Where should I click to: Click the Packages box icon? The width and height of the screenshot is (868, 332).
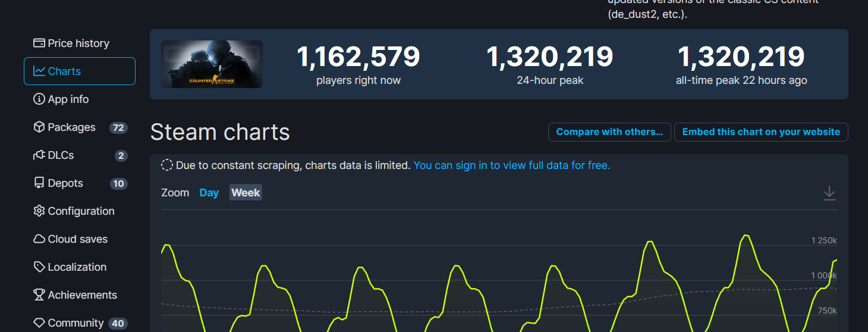point(39,127)
